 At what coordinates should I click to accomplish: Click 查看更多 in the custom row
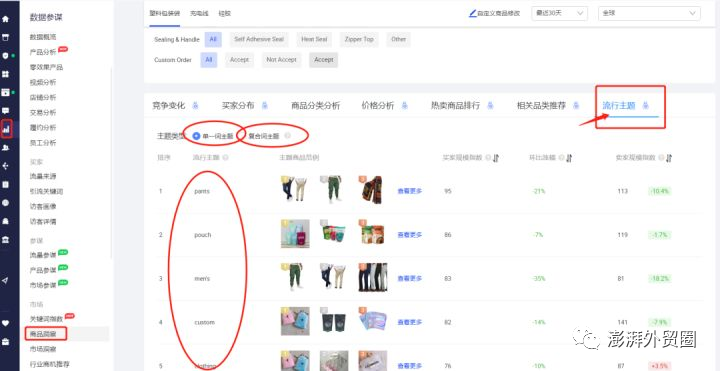410,322
